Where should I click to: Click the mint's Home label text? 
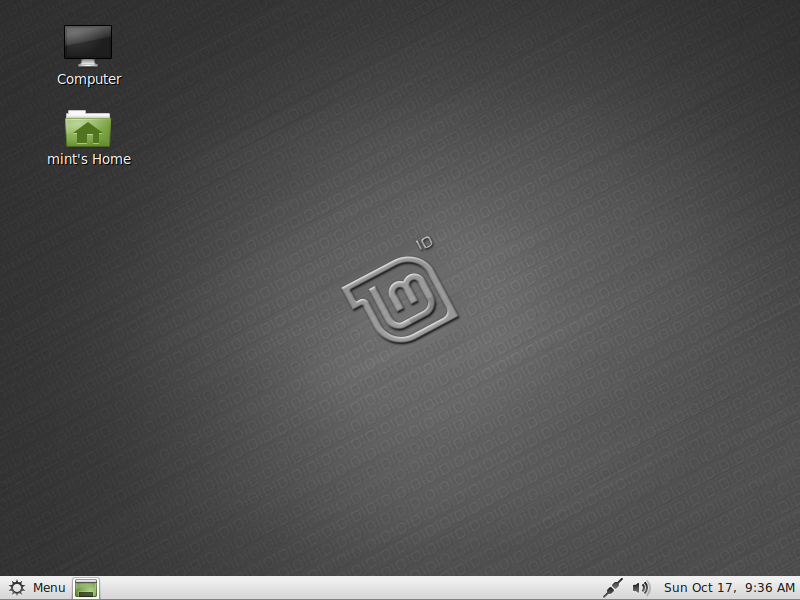click(88, 158)
